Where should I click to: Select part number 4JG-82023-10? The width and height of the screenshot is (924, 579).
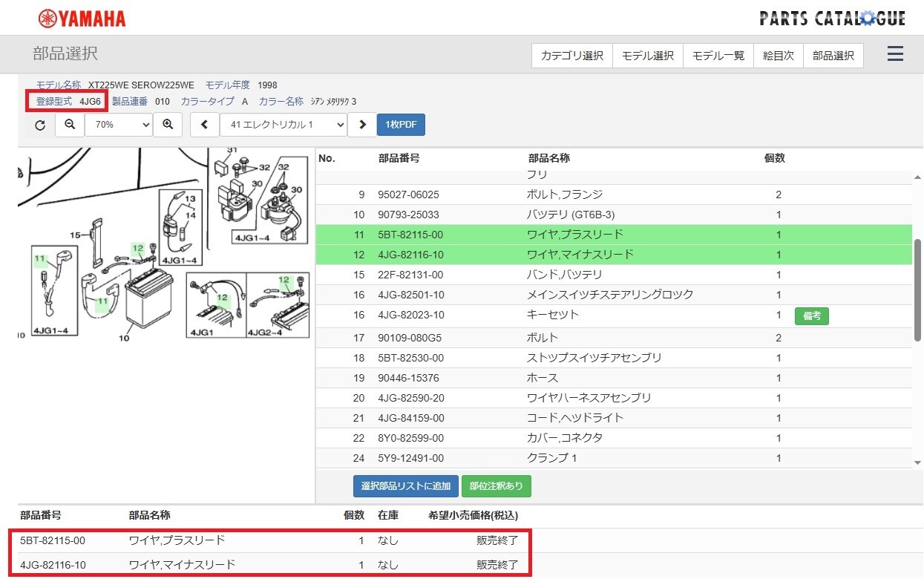[411, 315]
